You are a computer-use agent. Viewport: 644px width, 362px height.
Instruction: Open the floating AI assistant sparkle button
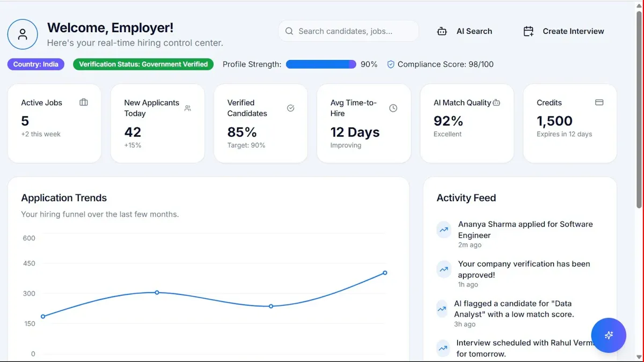point(609,335)
